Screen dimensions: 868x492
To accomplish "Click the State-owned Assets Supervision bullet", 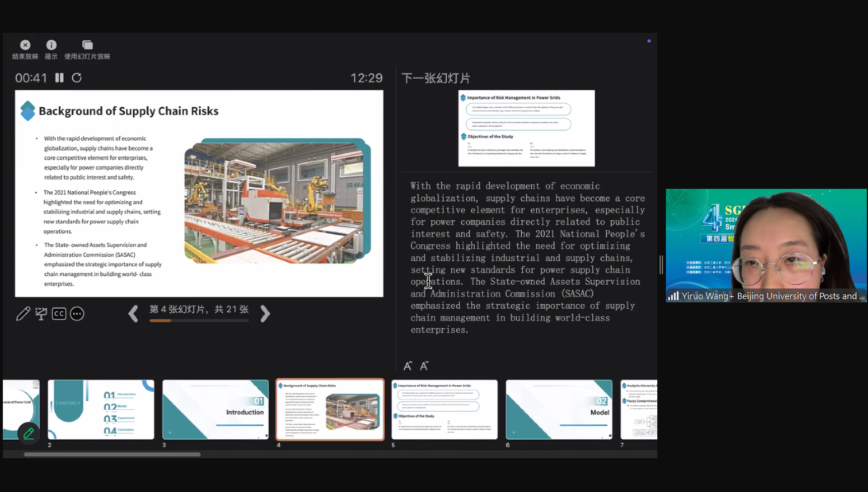I will (102, 264).
